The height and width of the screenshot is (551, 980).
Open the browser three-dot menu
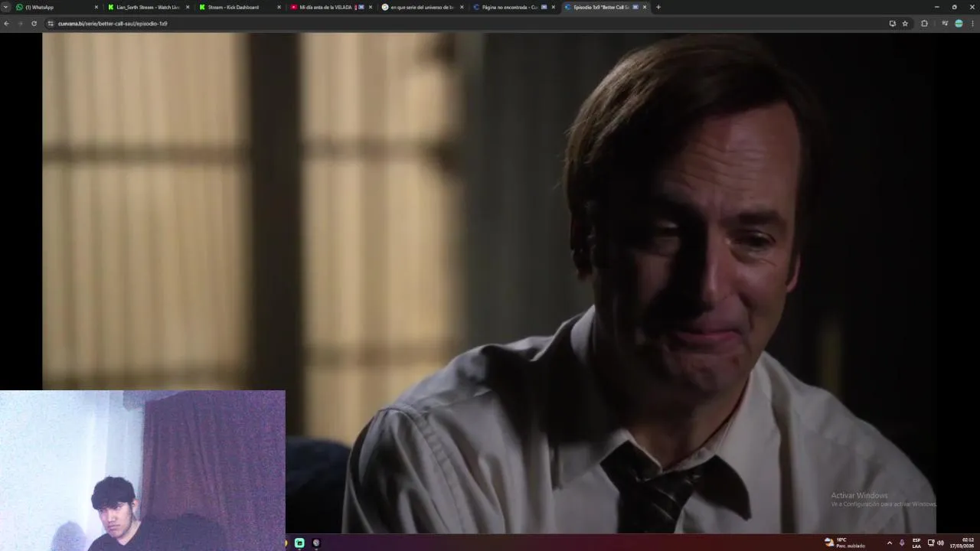pos(973,24)
